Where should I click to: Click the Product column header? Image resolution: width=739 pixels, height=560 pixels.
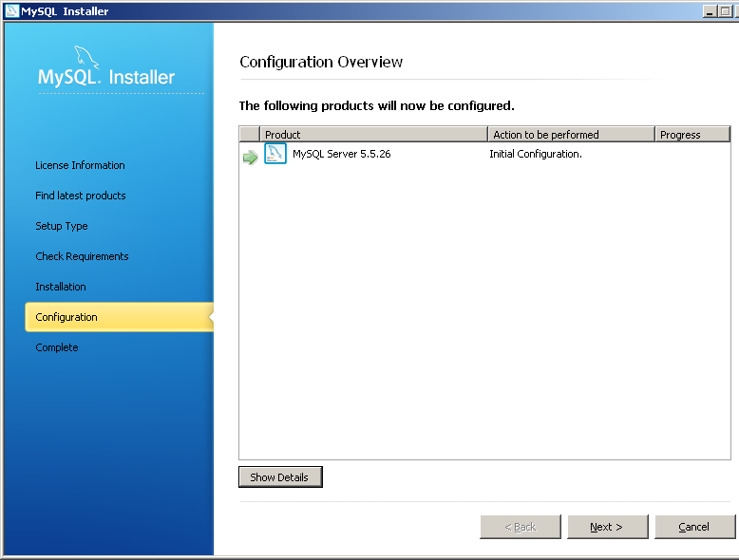pyautogui.click(x=373, y=134)
